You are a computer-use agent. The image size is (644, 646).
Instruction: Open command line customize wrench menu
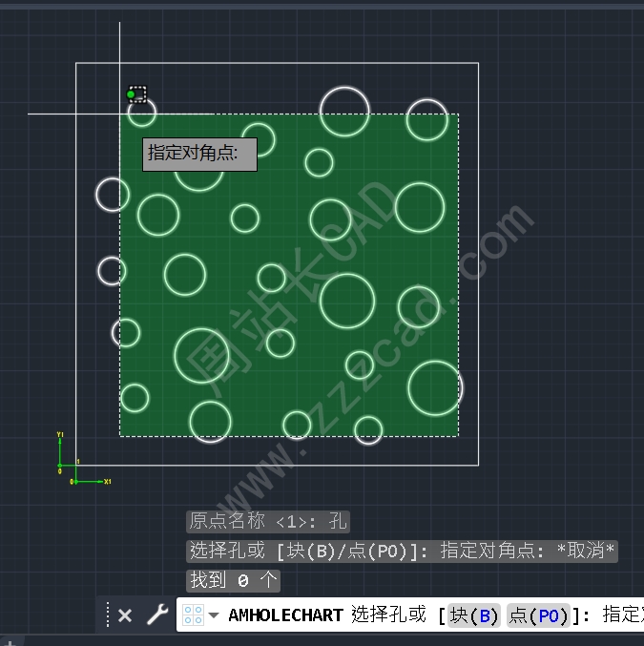tap(156, 615)
